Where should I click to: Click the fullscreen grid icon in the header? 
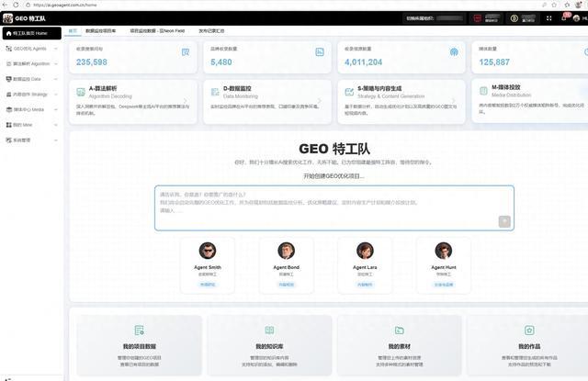point(549,18)
